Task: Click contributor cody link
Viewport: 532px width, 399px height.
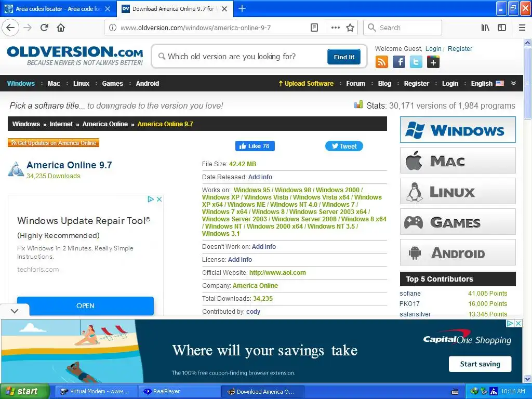Action: click(x=253, y=312)
